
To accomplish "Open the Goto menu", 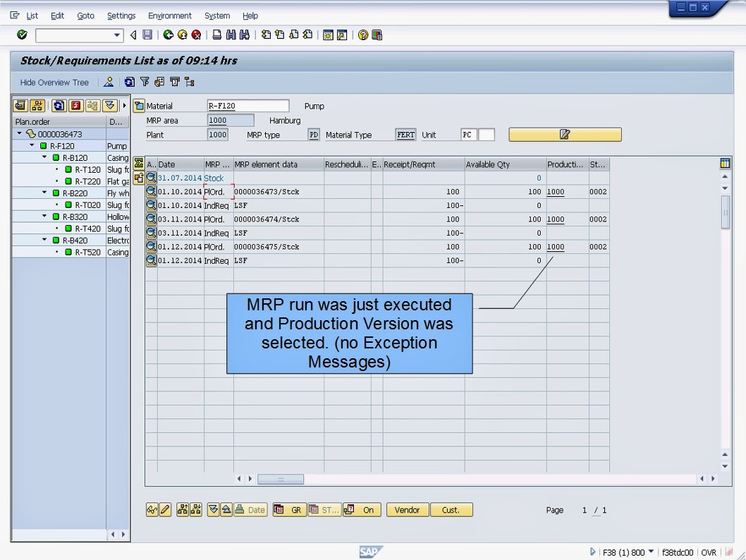I will tap(85, 16).
